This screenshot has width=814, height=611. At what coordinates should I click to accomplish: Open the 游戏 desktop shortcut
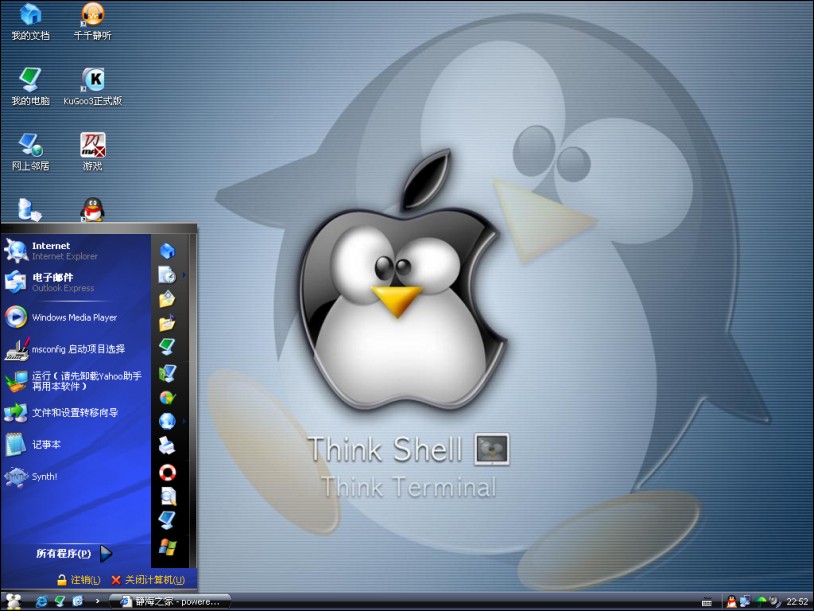click(92, 152)
